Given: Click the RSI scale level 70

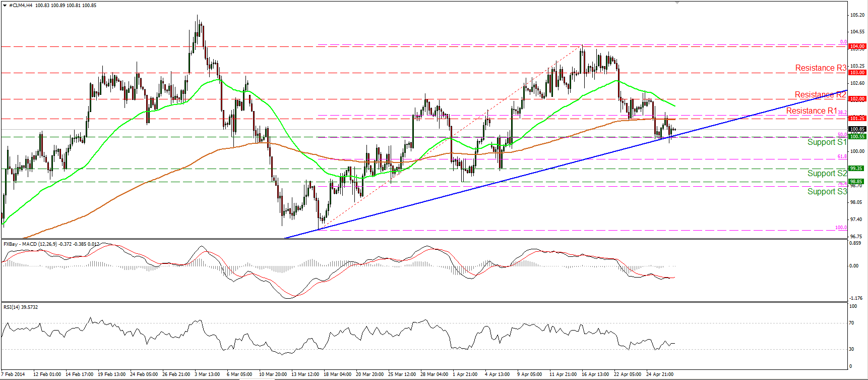Looking at the screenshot, I should tap(852, 322).
